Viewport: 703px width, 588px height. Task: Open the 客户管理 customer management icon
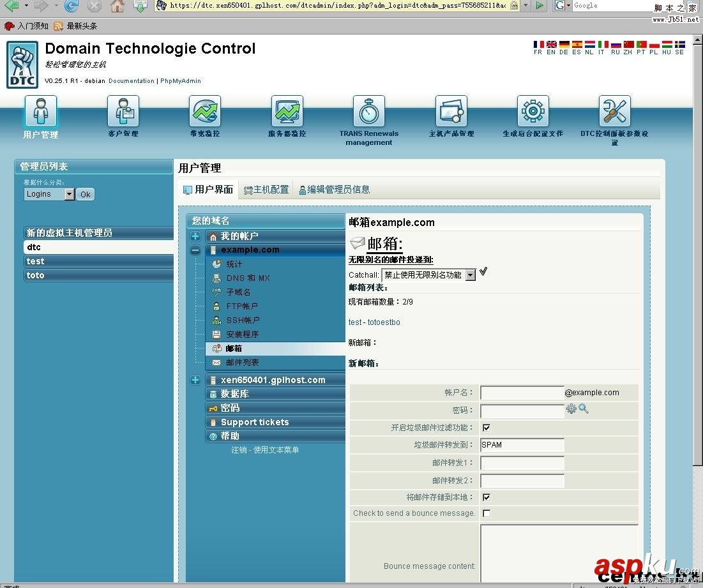123,111
